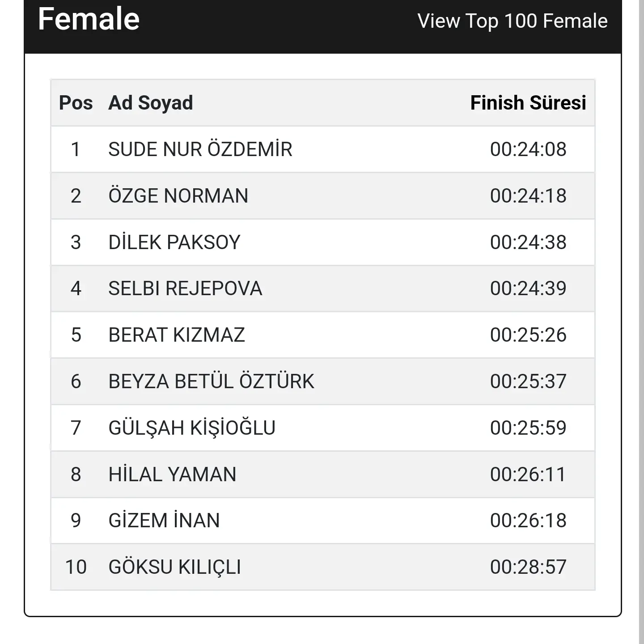The image size is (644, 644).
Task: Click the Ad Soyad column header
Action: coord(151,103)
